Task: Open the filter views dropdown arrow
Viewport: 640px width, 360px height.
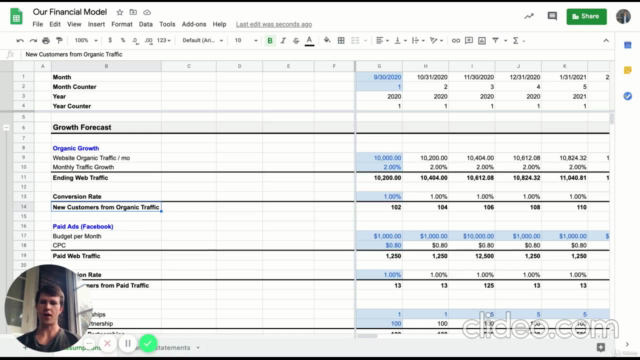Action: [505, 40]
